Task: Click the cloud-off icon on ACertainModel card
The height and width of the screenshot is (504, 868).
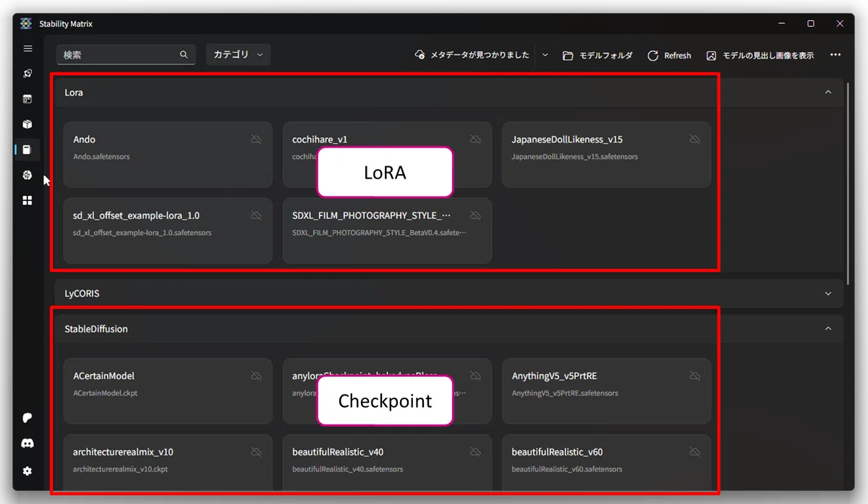Action: pos(256,376)
